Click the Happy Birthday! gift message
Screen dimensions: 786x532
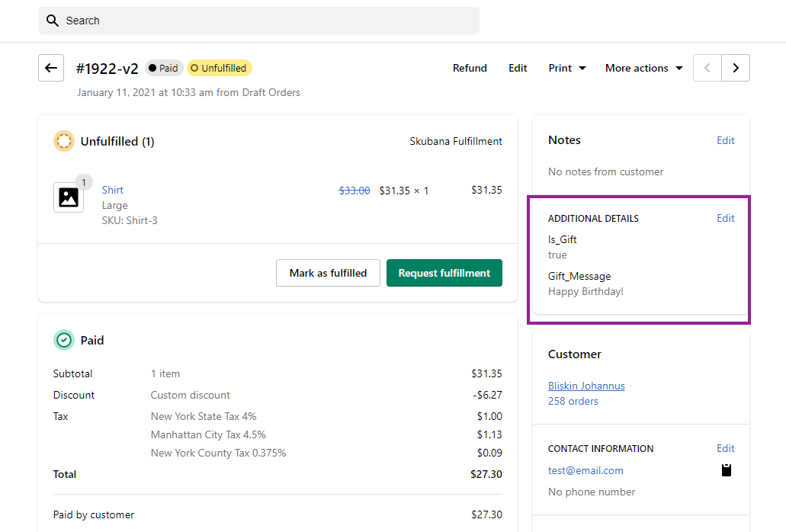pyautogui.click(x=585, y=292)
